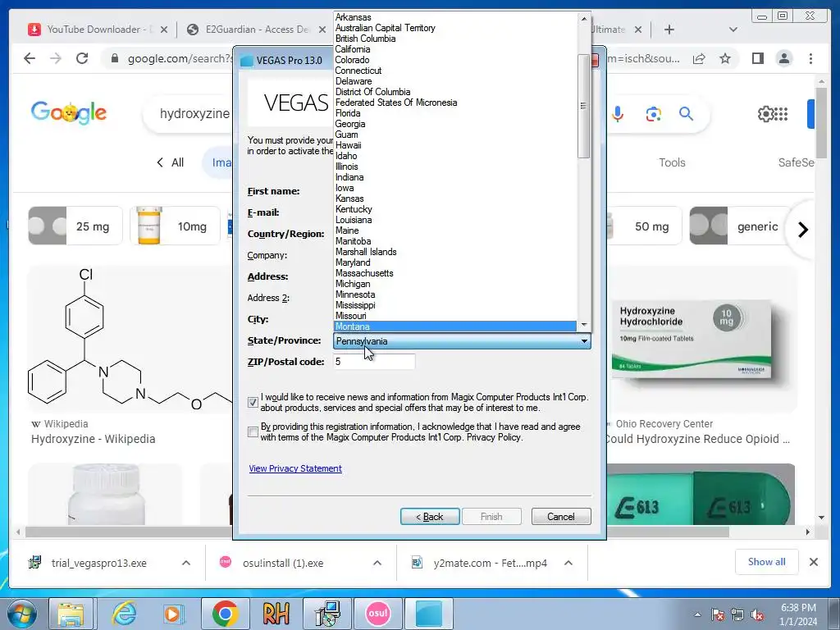Show hidden tray icons arrow
Image resolution: width=840 pixels, height=630 pixels.
[697, 615]
